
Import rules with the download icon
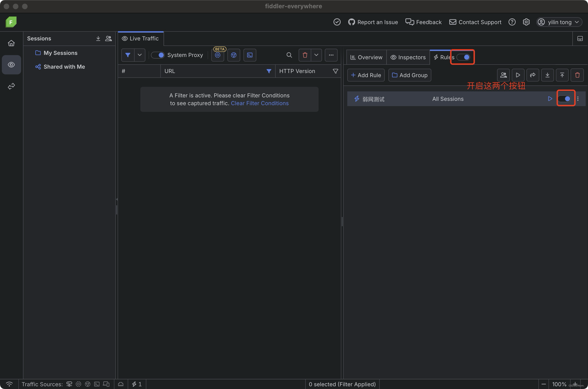pyautogui.click(x=547, y=75)
